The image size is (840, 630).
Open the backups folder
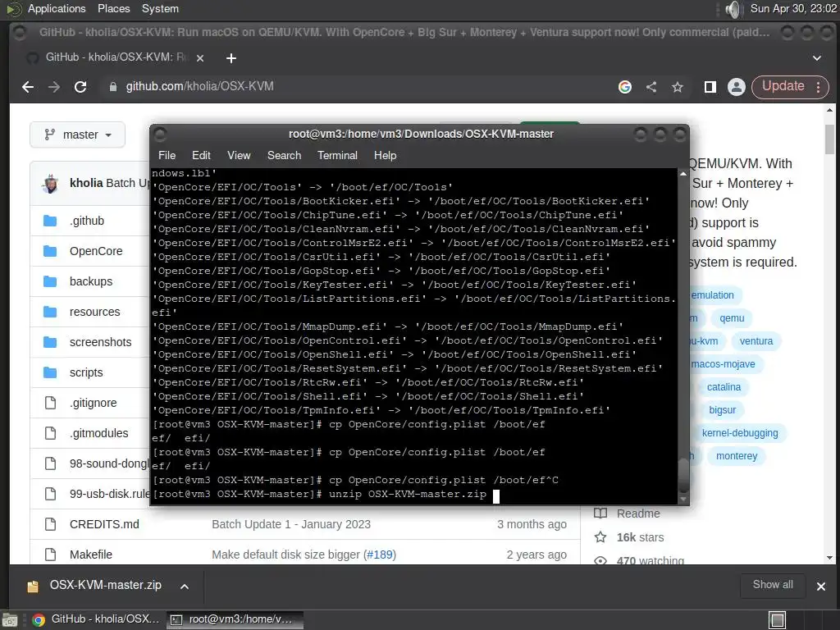(x=91, y=281)
